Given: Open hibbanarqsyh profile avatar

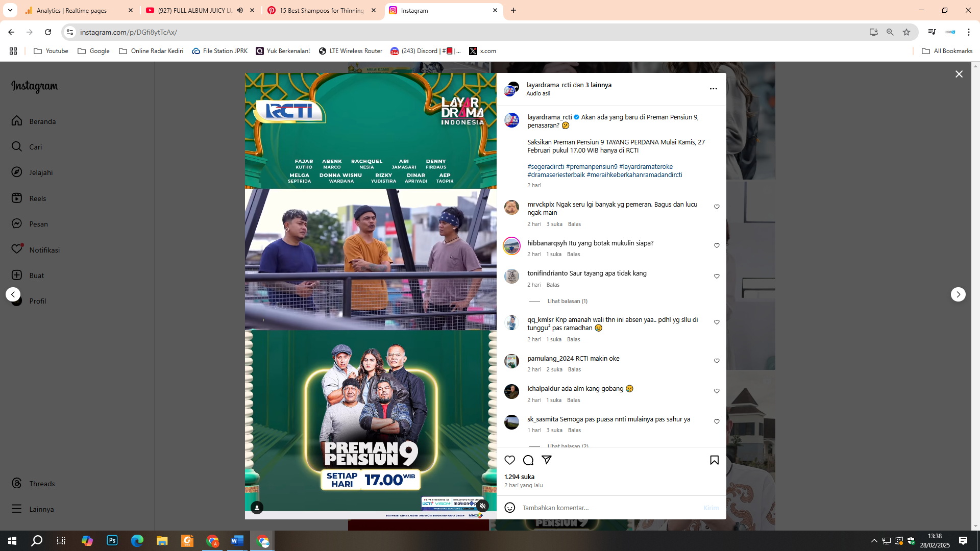Looking at the screenshot, I should [x=511, y=246].
